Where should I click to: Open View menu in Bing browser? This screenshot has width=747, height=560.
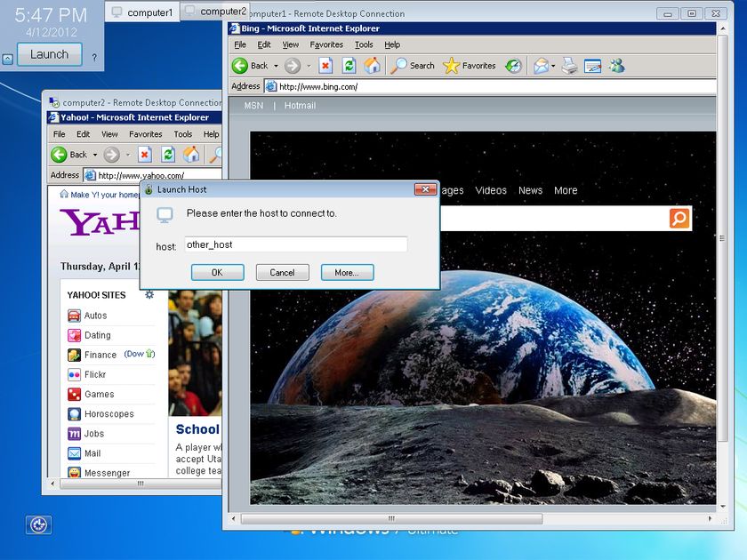point(291,44)
